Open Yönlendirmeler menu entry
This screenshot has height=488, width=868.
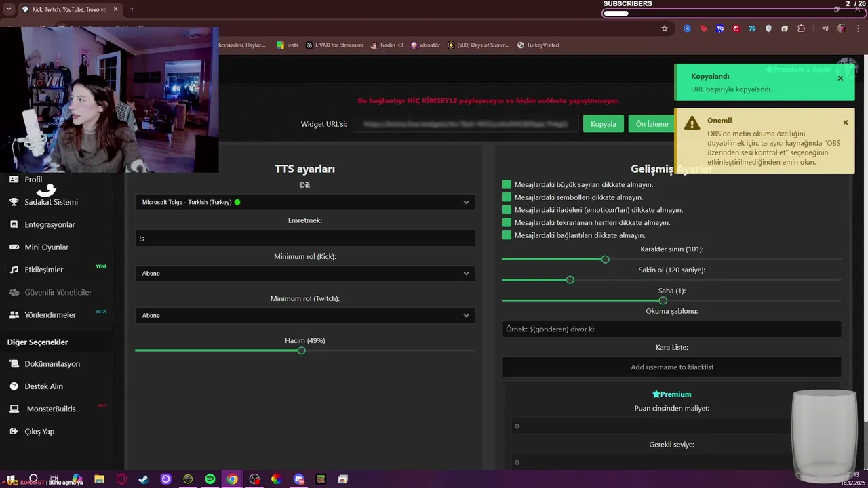pyautogui.click(x=50, y=315)
